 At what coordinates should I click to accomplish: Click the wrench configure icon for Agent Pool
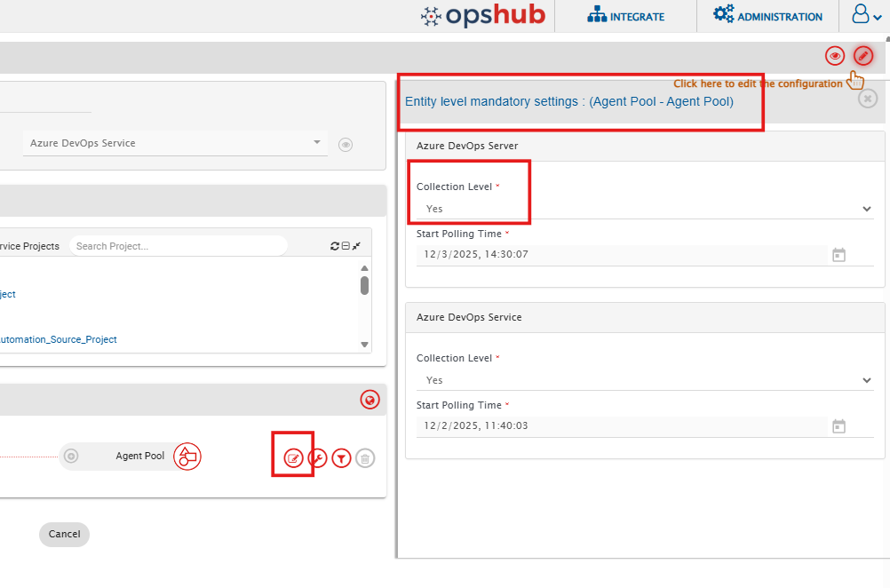click(317, 458)
